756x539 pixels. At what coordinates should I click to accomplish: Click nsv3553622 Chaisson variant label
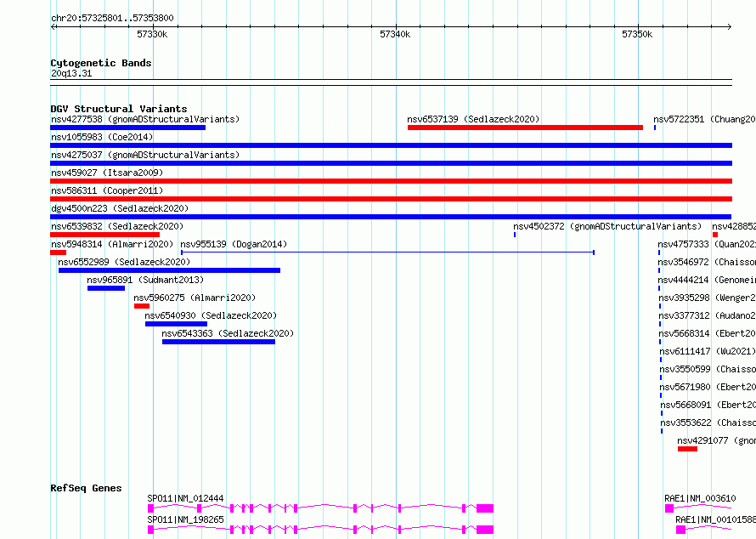click(x=708, y=423)
